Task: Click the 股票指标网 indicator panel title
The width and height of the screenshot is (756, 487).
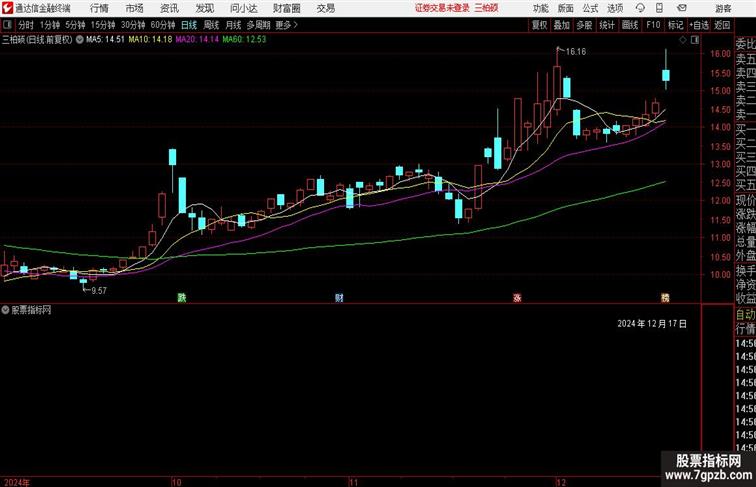Action: [x=31, y=310]
